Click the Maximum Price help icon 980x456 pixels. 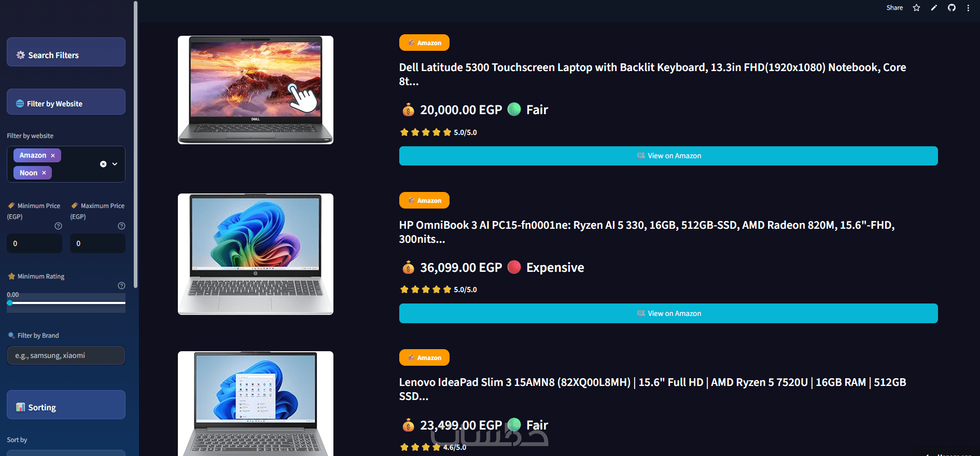point(121,226)
